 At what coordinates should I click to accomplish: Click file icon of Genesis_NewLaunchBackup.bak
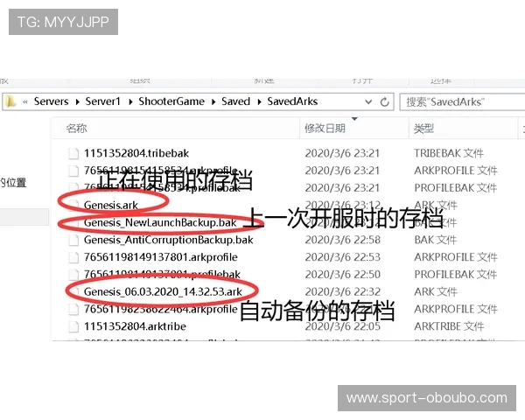point(73,222)
